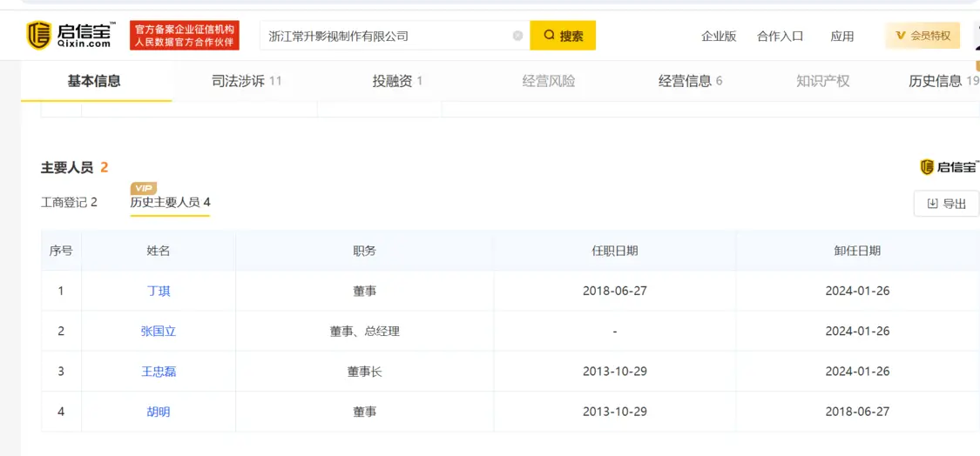The width and height of the screenshot is (980, 456).
Task: Open the 企业版 menu item
Action: 719,37
